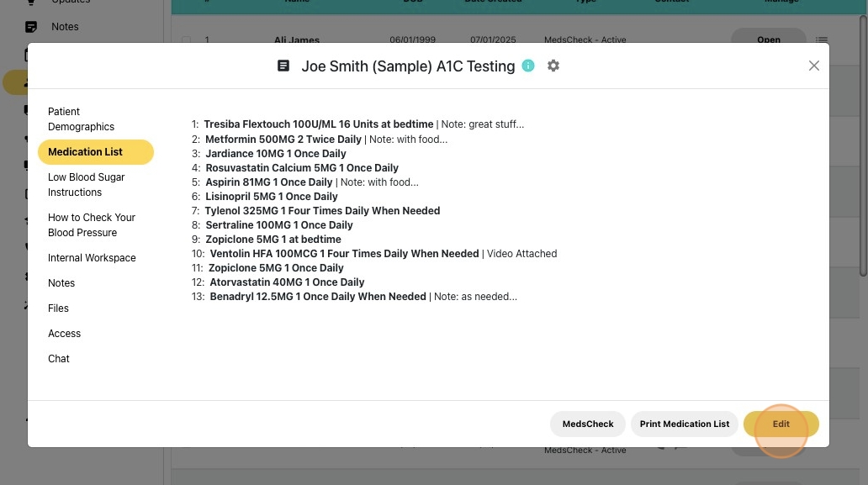The width and height of the screenshot is (868, 485).
Task: Click the MedsCheck button
Action: click(588, 424)
